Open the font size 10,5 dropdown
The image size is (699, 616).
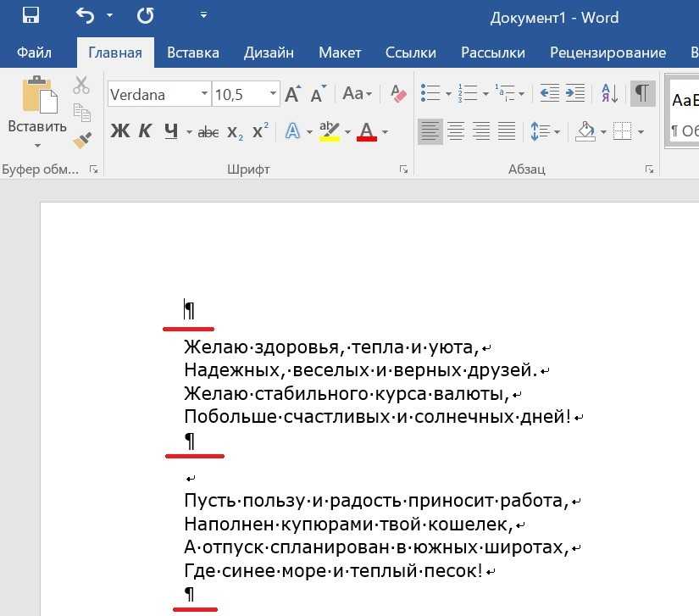[273, 94]
